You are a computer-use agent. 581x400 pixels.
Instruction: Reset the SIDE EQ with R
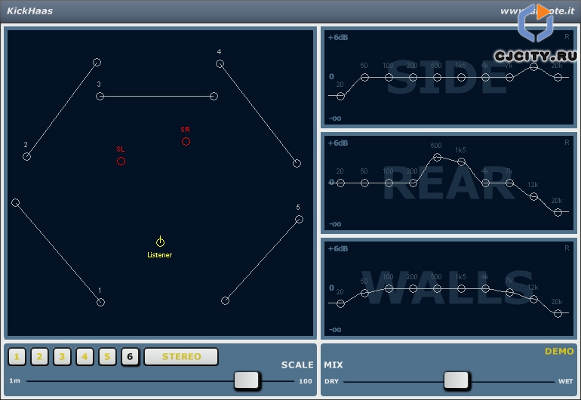(567, 37)
